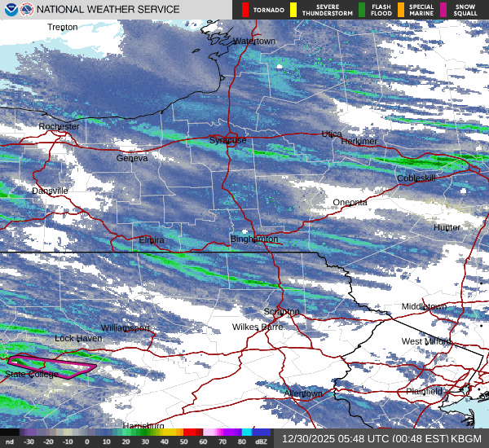489x448 pixels.
Task: Click the National Weather Service emblem
Action: (26, 10)
